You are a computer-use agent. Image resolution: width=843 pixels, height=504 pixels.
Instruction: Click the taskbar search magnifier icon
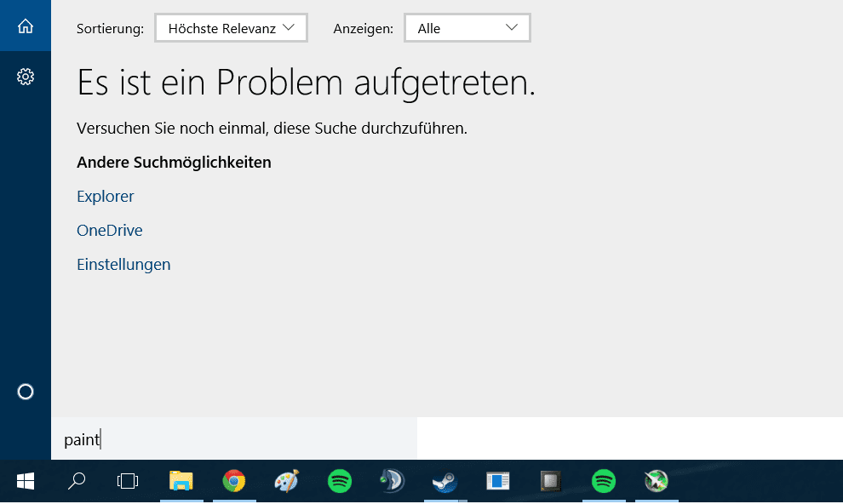pyautogui.click(x=77, y=481)
